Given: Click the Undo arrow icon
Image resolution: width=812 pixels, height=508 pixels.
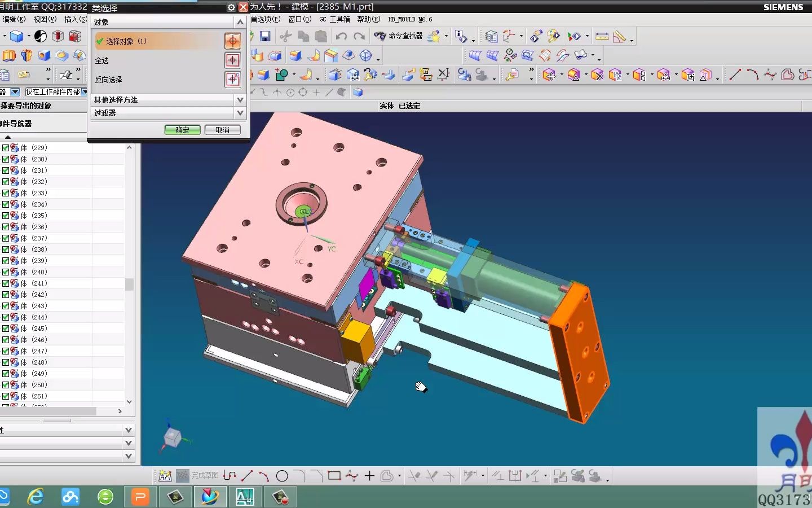Looking at the screenshot, I should 341,37.
